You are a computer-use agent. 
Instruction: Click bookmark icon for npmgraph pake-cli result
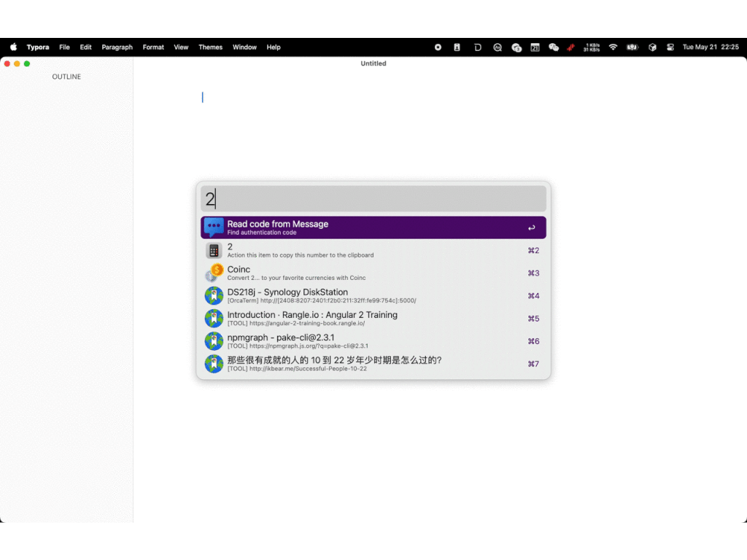tap(214, 341)
